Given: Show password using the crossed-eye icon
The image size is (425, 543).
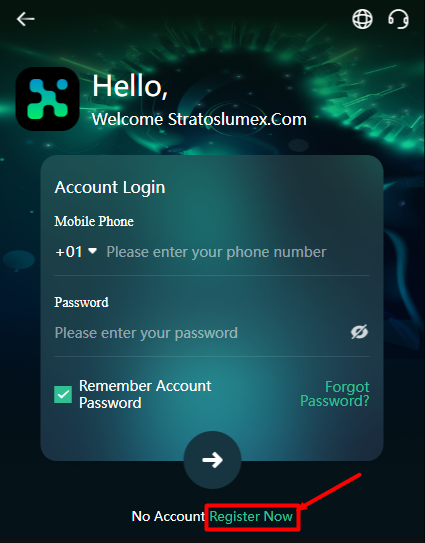Looking at the screenshot, I should [x=359, y=332].
